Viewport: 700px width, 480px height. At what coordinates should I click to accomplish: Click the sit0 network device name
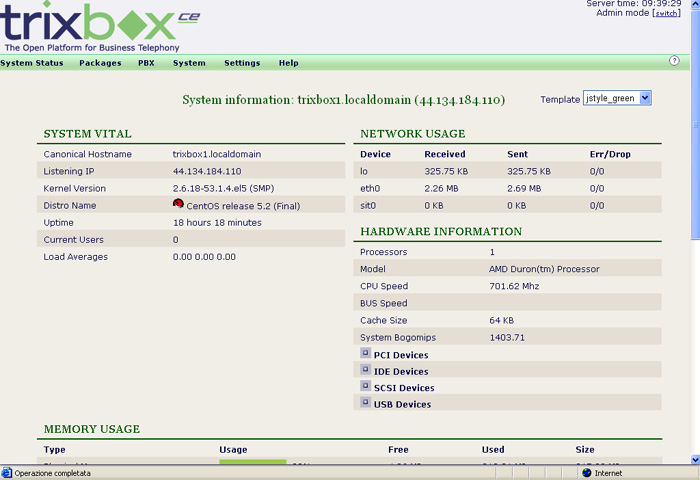pos(368,205)
